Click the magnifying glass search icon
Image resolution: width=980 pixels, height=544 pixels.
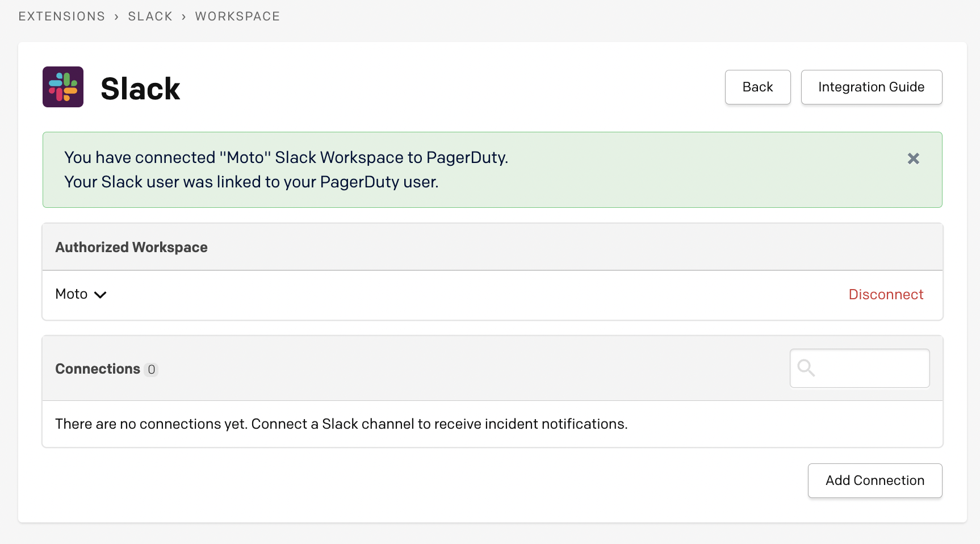[x=806, y=368]
